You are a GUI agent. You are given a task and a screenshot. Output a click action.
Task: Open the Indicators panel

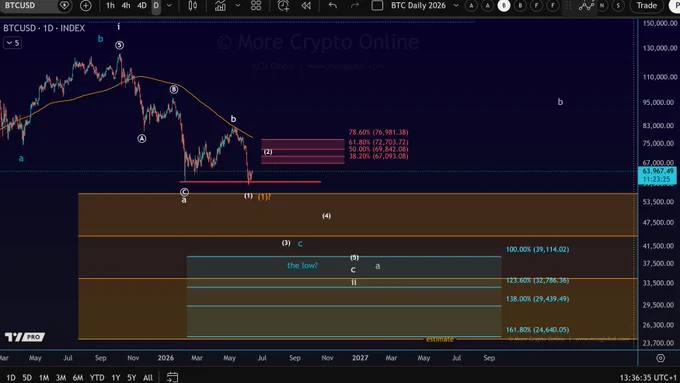click(220, 6)
